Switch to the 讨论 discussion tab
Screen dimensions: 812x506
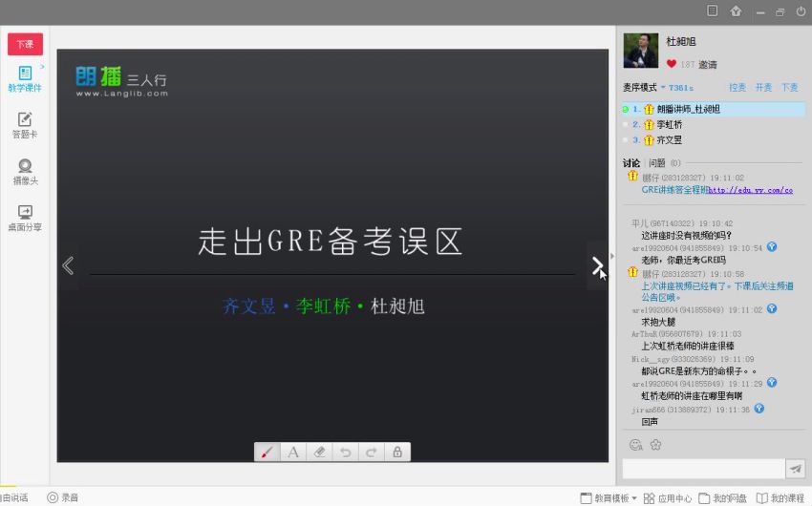(631, 163)
